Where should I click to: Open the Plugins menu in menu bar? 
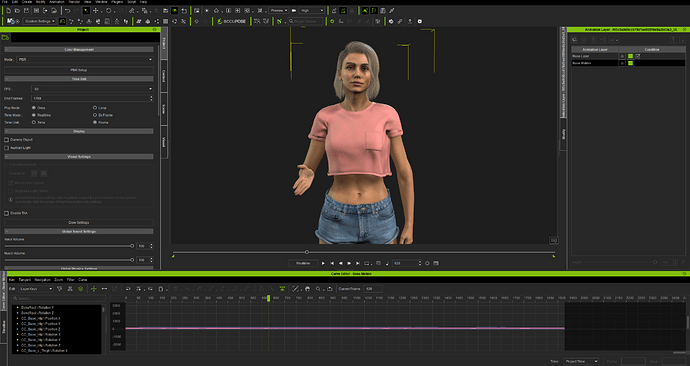click(117, 2)
